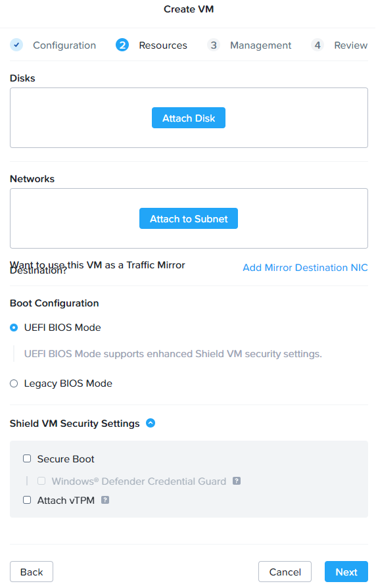
Task: Click the Attach Disk button
Action: click(189, 118)
